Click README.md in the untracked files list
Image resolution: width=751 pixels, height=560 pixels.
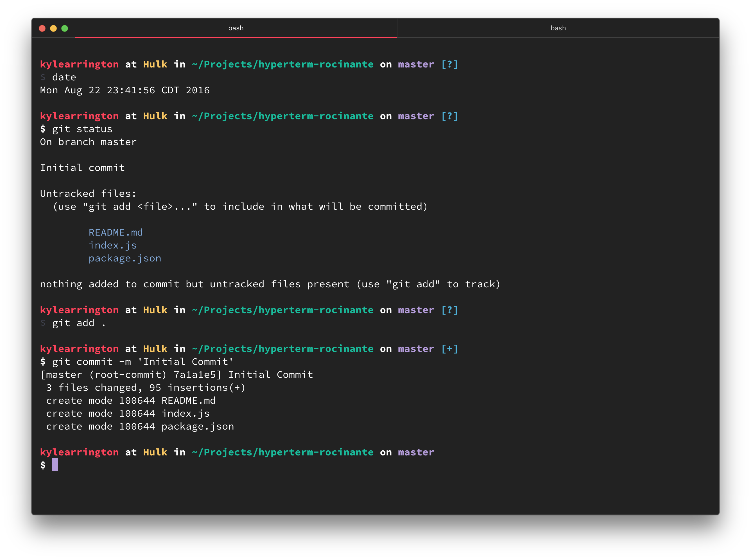point(116,232)
